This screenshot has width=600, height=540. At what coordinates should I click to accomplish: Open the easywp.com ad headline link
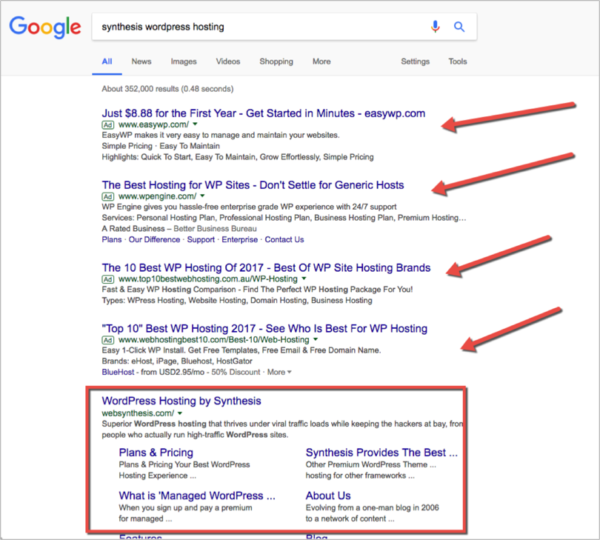(x=263, y=113)
